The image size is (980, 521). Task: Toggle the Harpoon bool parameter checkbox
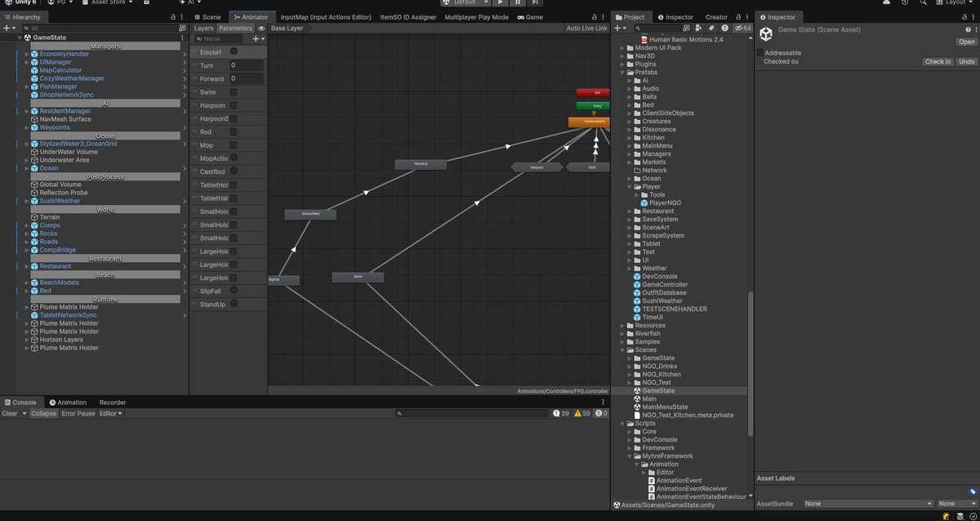[234, 105]
